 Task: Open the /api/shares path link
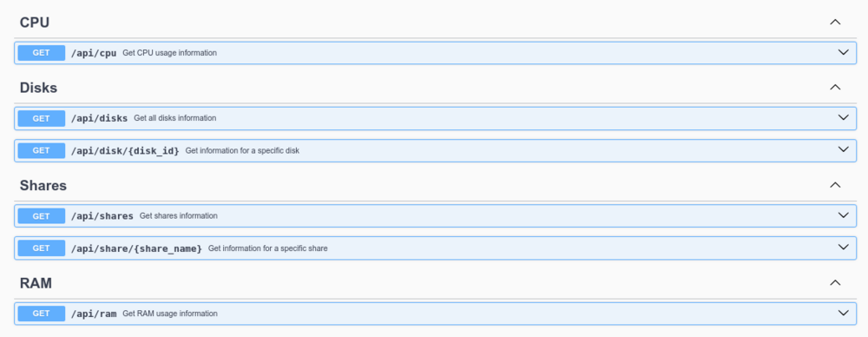pos(102,216)
